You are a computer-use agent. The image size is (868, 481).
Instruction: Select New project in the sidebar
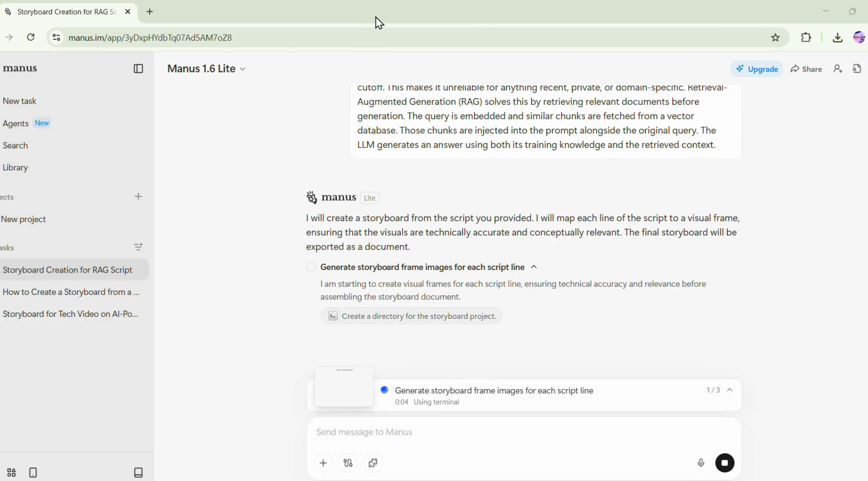click(x=24, y=219)
